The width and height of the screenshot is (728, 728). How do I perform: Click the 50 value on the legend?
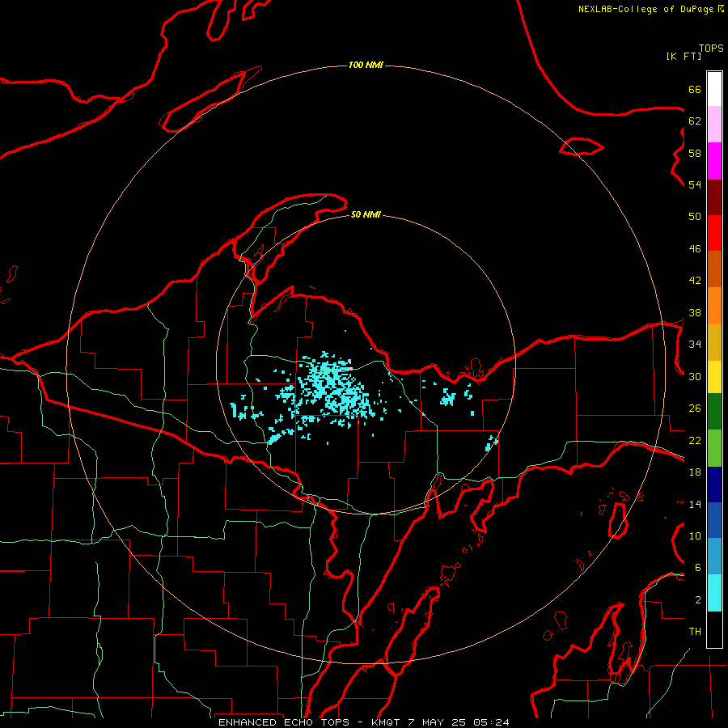pyautogui.click(x=695, y=217)
